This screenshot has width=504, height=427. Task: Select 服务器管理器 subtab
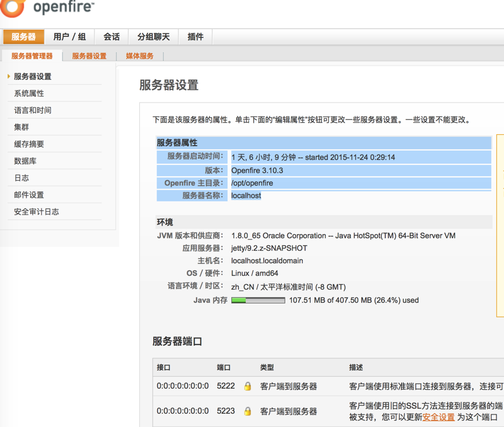[32, 56]
